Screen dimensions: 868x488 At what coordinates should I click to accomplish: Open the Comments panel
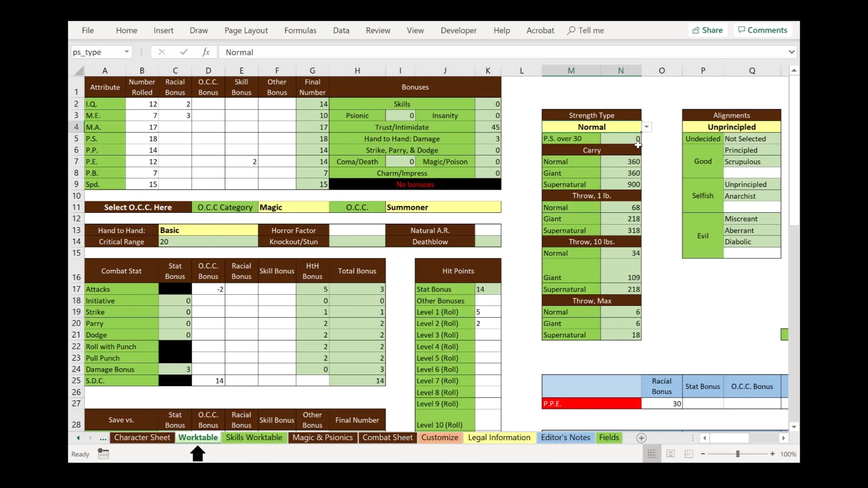pyautogui.click(x=763, y=30)
